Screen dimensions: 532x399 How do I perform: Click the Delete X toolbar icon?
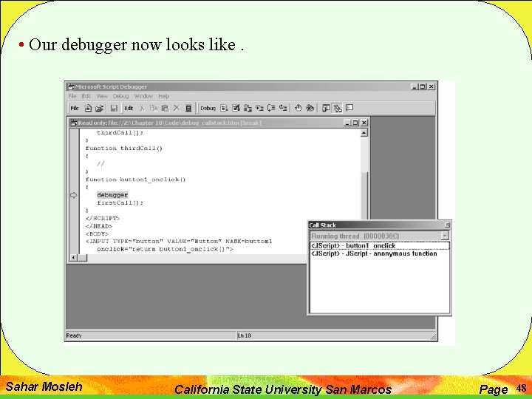pyautogui.click(x=177, y=108)
